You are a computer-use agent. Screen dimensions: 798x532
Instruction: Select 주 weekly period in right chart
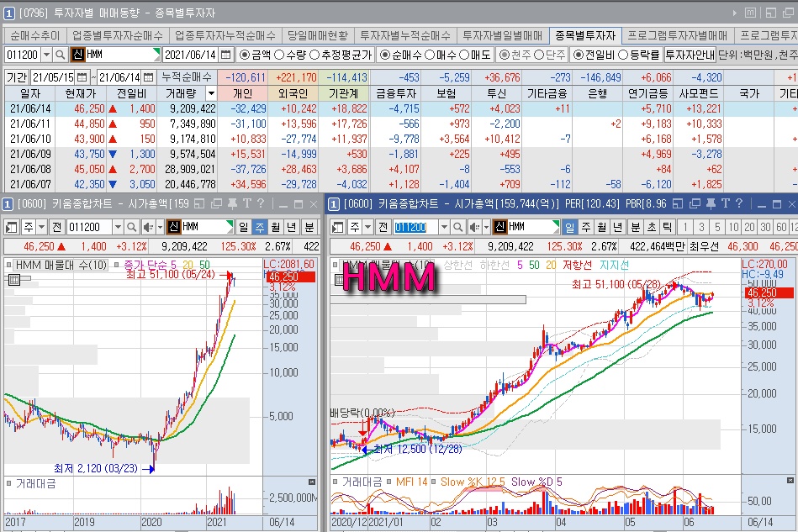tap(586, 227)
